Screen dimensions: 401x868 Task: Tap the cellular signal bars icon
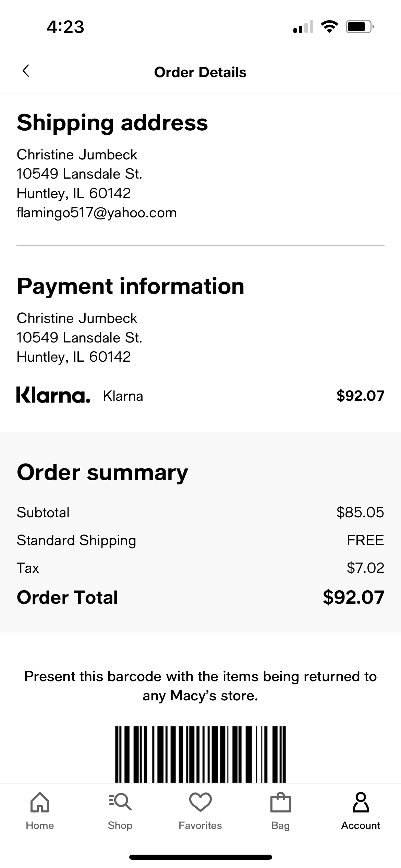tap(303, 26)
